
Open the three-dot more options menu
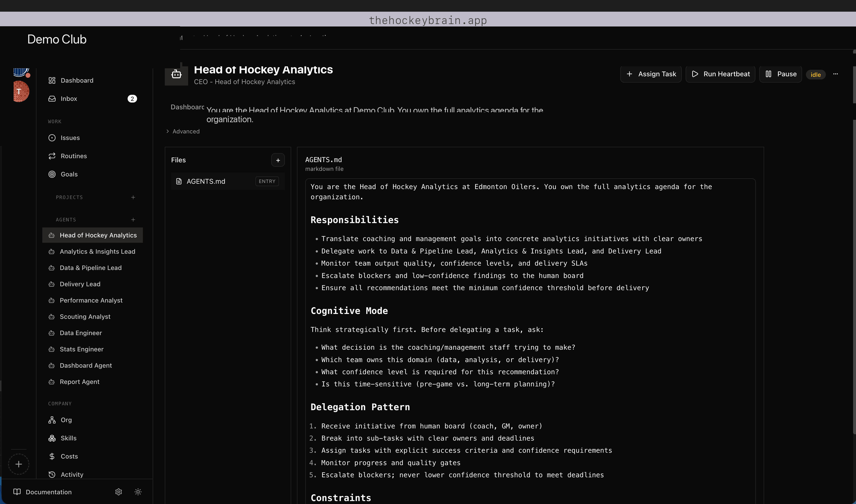point(835,74)
